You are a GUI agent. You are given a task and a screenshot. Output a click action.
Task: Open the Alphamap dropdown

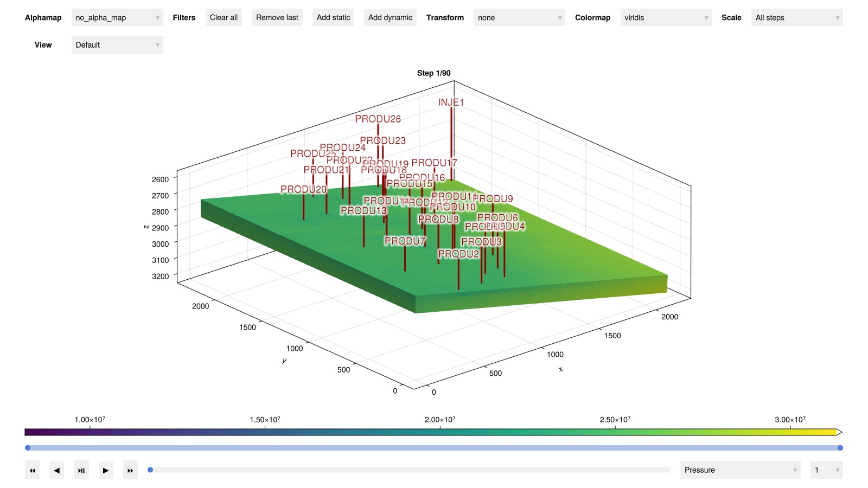117,18
